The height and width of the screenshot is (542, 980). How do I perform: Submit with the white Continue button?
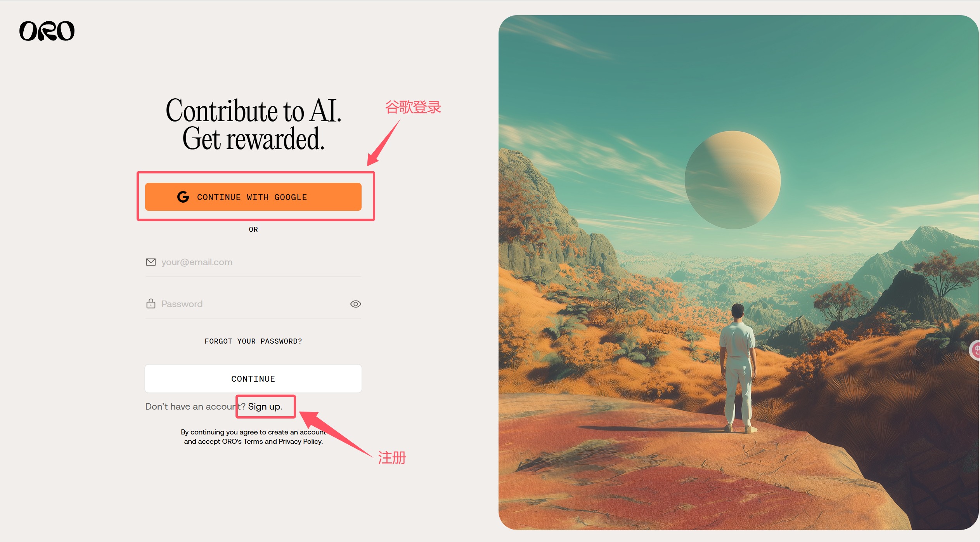(x=253, y=379)
